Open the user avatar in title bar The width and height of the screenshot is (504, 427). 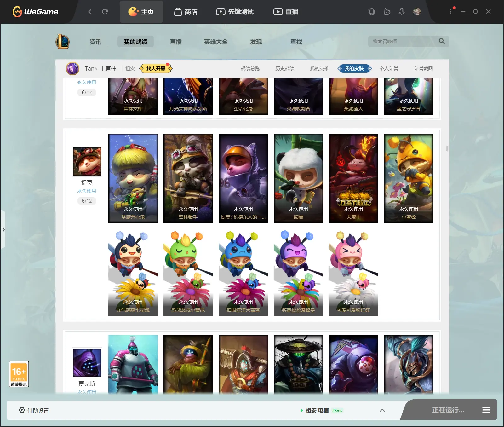pos(417,12)
